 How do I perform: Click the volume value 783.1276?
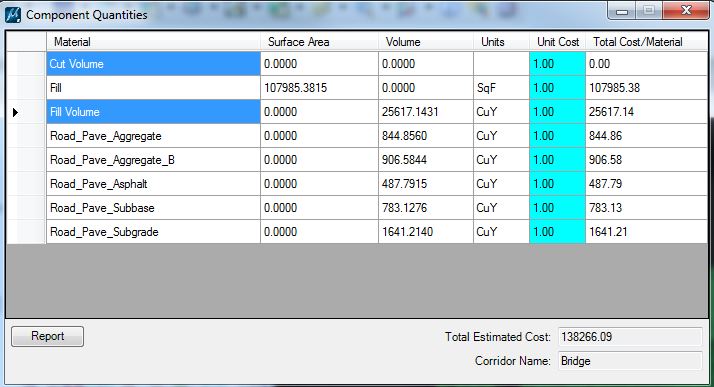click(x=404, y=208)
